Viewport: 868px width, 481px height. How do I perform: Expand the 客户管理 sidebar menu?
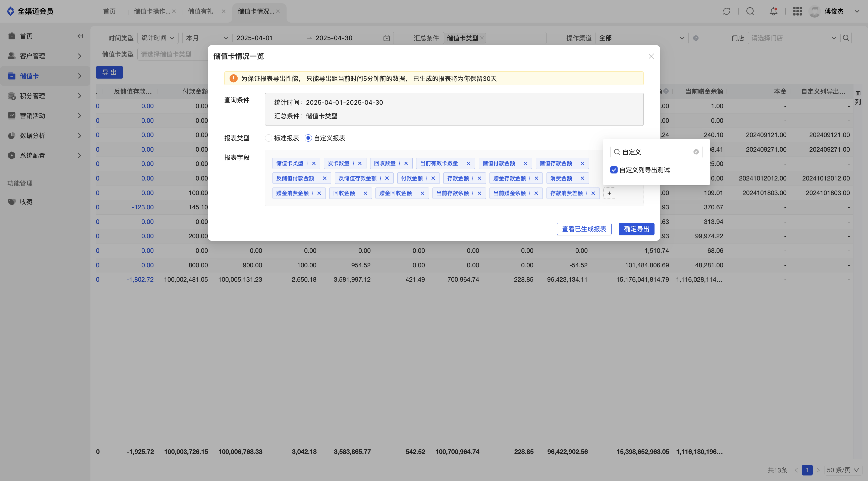45,56
